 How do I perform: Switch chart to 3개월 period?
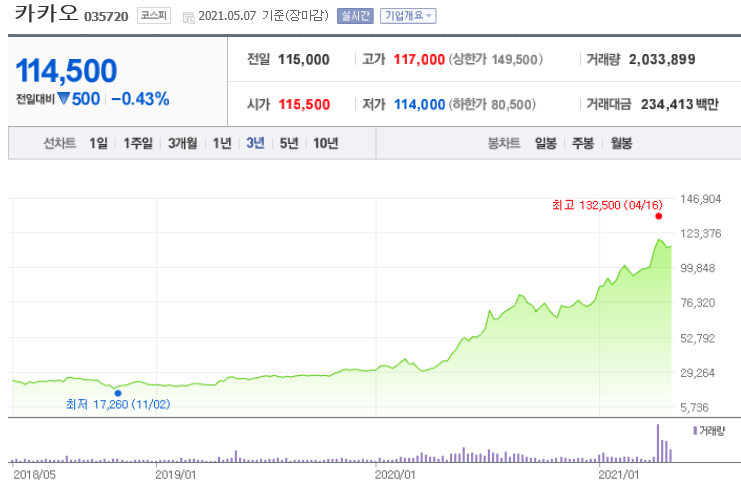182,143
